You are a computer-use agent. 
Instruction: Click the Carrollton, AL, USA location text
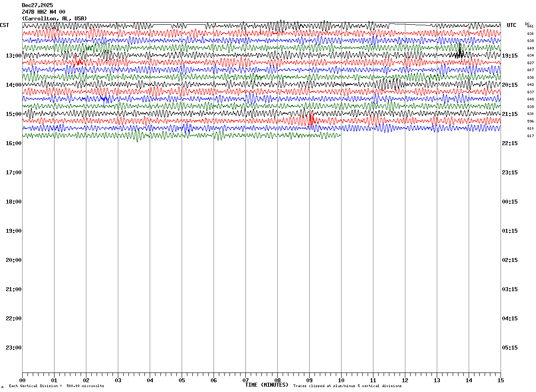54,19
